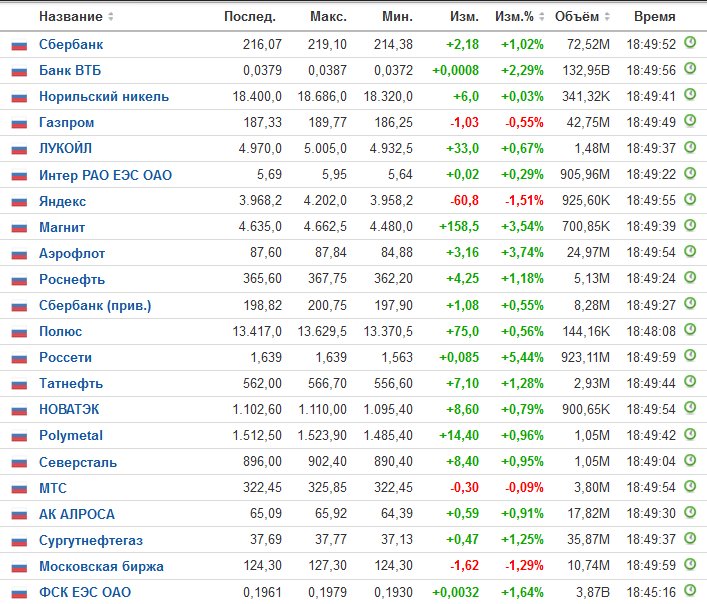Click the clock icon in Сбербанк (прив.) row

(x=690, y=303)
